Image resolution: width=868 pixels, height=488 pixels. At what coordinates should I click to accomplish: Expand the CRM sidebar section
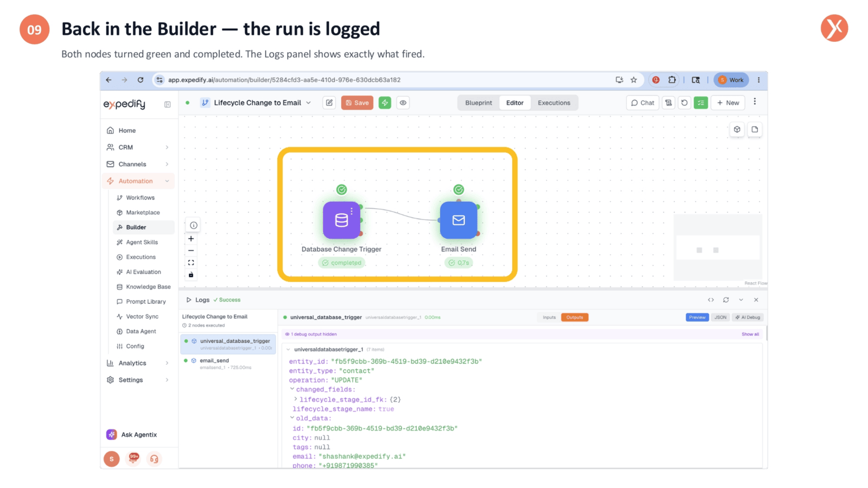[138, 147]
